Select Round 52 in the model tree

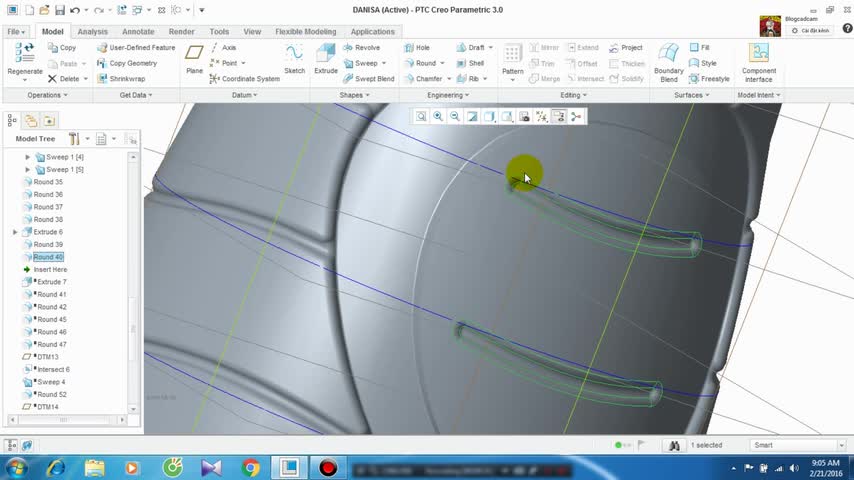point(52,395)
